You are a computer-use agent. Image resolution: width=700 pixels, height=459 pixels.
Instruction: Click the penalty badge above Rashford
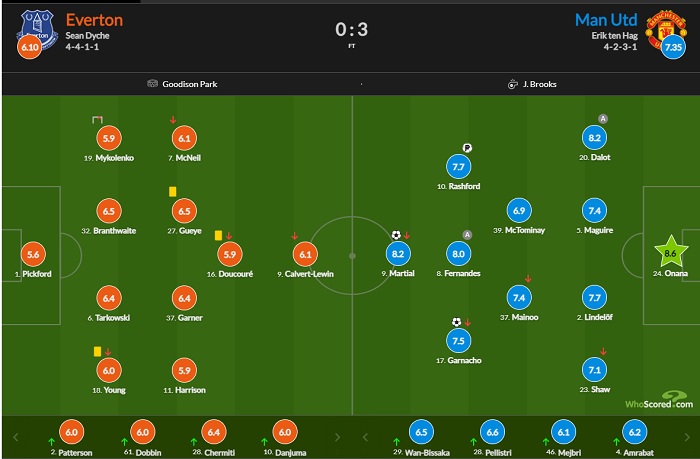point(467,147)
